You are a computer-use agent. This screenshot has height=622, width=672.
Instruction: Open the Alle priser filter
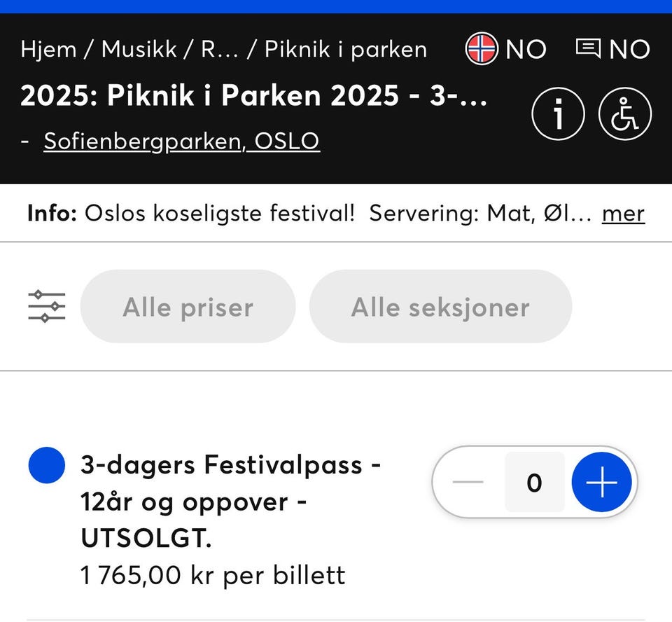188,307
